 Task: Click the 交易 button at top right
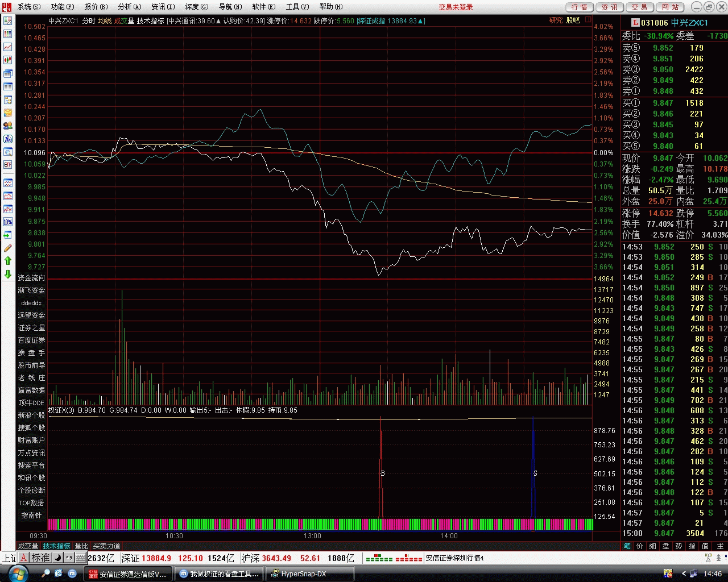pos(640,7)
